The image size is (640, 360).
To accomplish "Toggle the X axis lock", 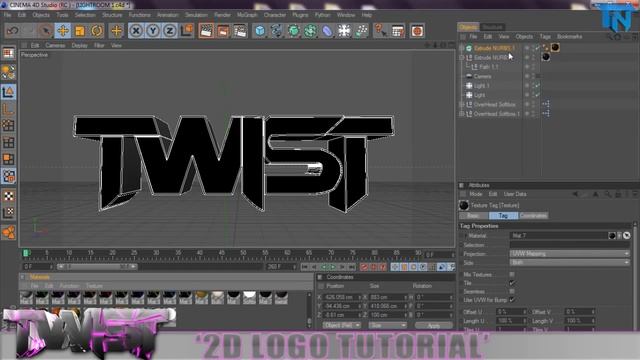I will 136,31.
